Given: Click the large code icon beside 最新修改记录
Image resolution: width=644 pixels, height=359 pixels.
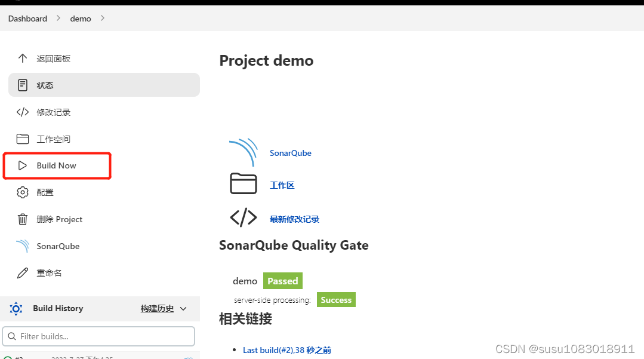Looking at the screenshot, I should click(244, 217).
